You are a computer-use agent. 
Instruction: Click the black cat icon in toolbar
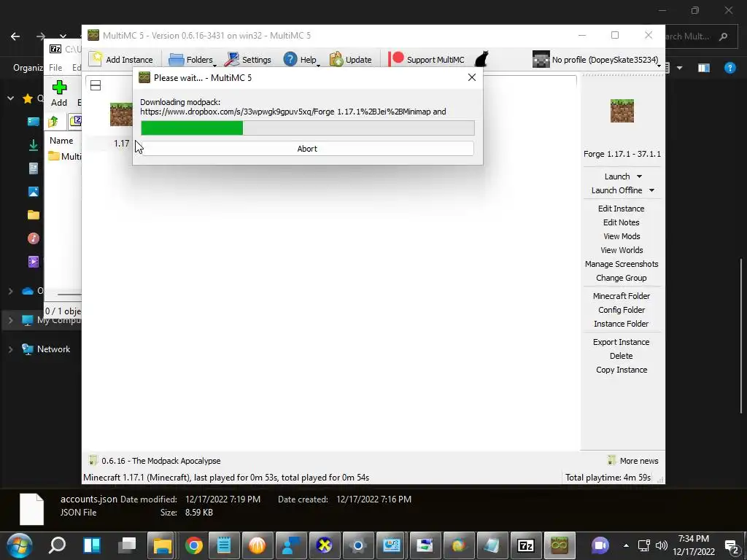pyautogui.click(x=481, y=59)
